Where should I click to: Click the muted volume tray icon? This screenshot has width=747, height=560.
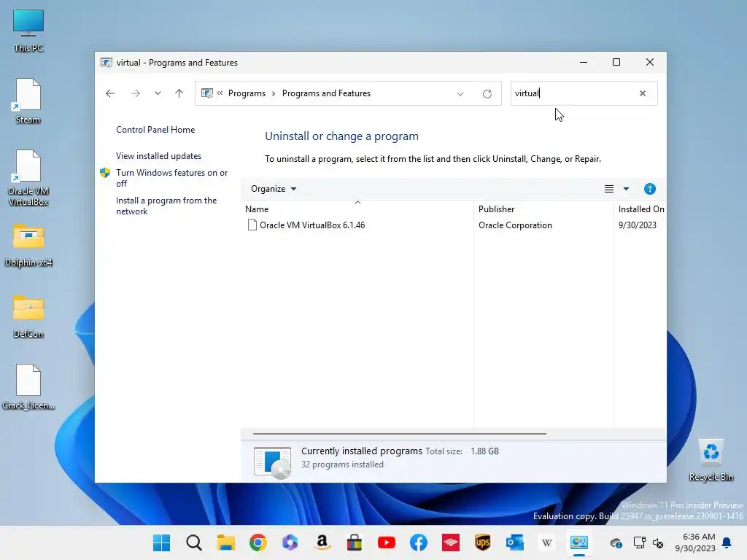(658, 542)
